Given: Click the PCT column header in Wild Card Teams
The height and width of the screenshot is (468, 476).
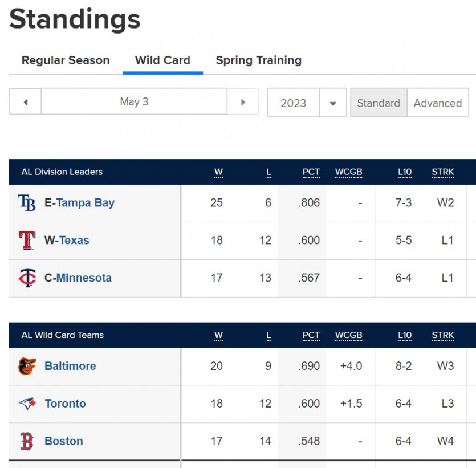Looking at the screenshot, I should 311,335.
